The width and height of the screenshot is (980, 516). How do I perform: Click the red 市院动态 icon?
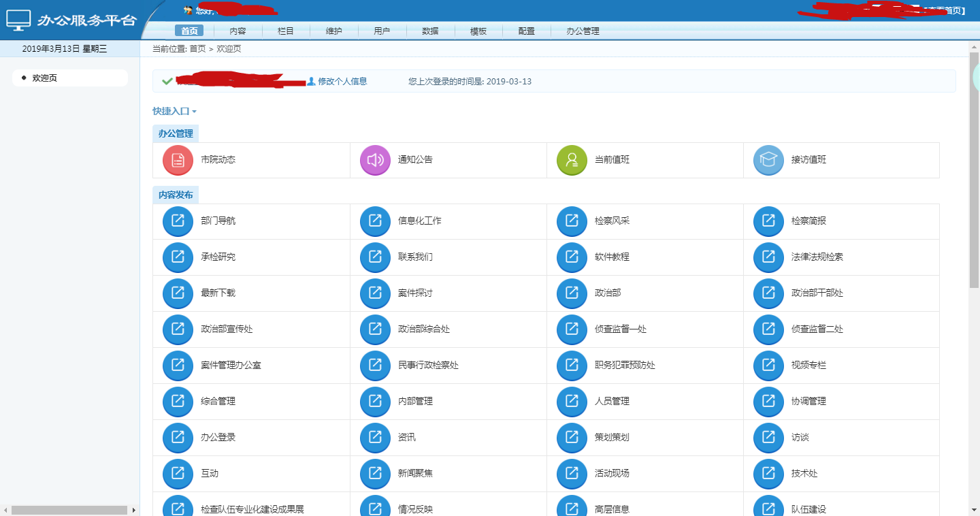(x=178, y=160)
